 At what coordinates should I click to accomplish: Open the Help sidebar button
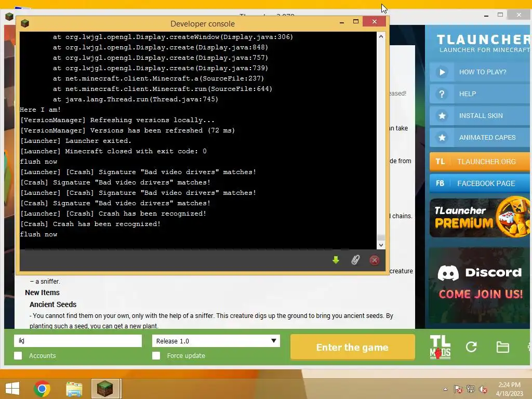(x=480, y=94)
